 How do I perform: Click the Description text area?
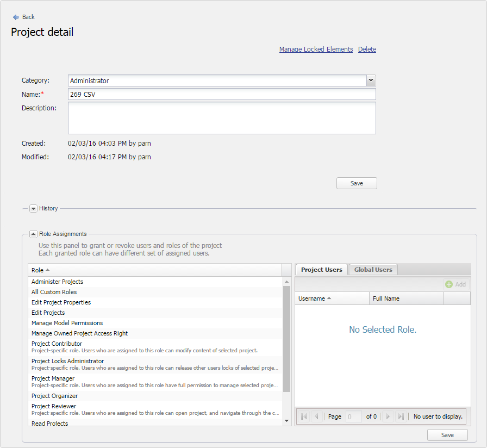click(222, 118)
